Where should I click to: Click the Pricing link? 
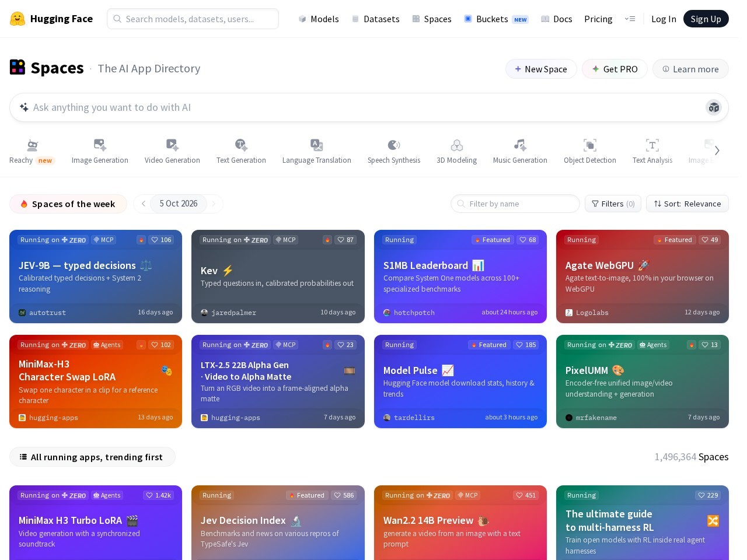598,19
